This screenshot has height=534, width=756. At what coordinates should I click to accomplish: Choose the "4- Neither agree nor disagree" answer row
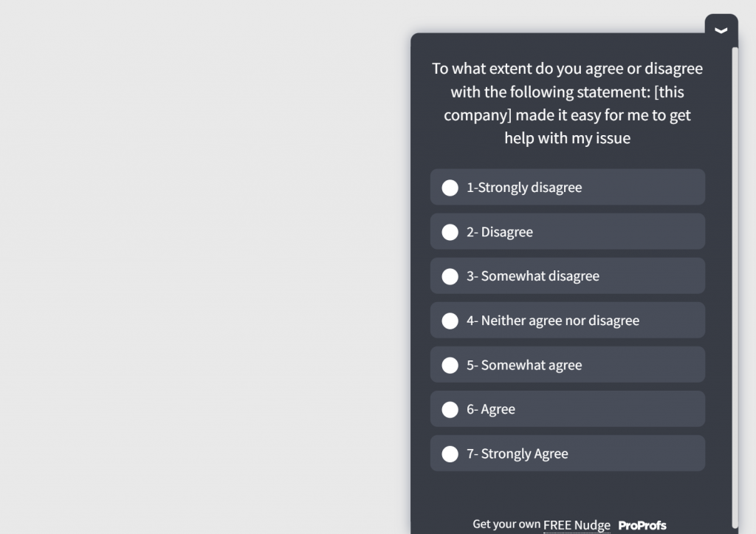coord(567,321)
